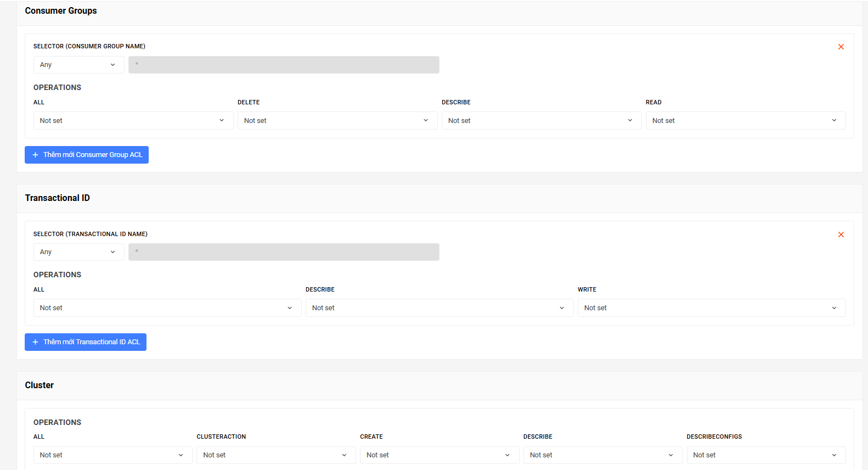
Task: Open the Consumer Group selector Any dropdown
Action: pyautogui.click(x=78, y=65)
